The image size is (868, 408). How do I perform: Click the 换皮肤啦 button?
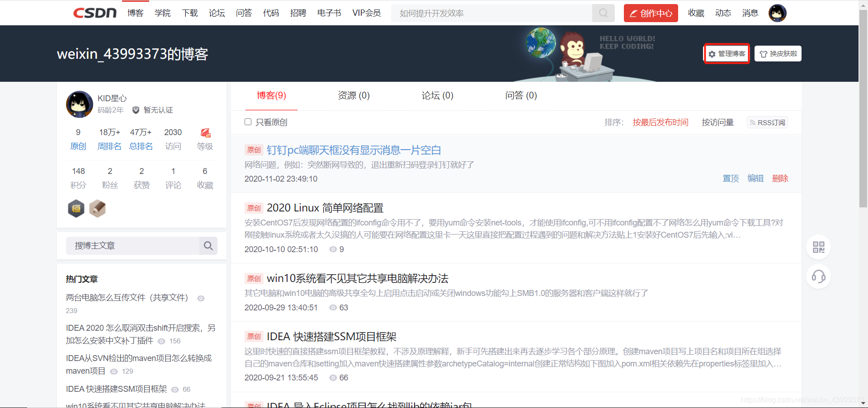click(x=778, y=53)
